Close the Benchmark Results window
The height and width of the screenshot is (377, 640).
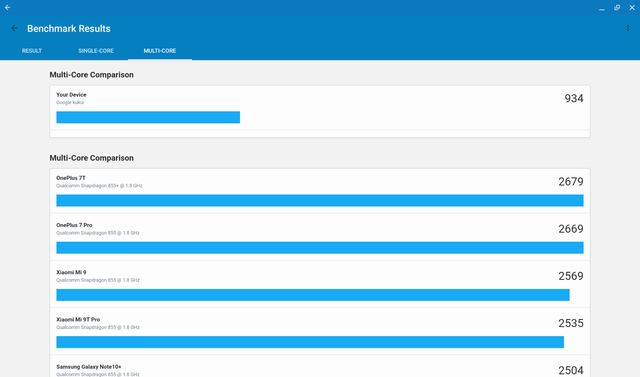632,7
